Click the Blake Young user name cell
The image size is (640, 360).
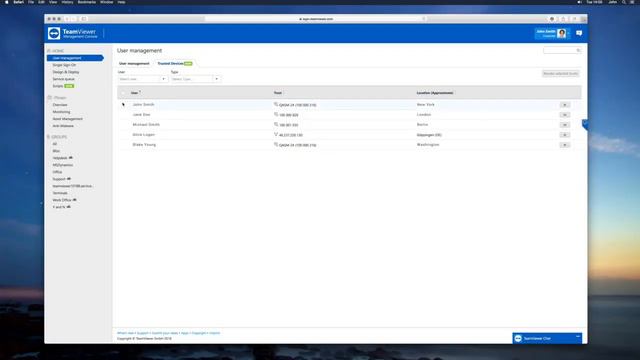point(144,144)
